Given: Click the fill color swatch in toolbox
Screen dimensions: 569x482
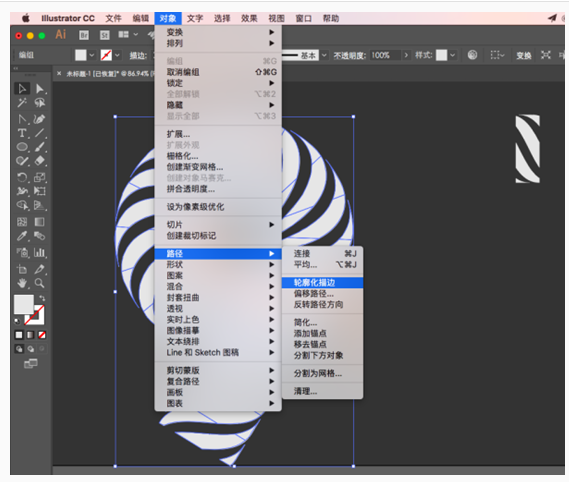Looking at the screenshot, I should coord(24,304).
